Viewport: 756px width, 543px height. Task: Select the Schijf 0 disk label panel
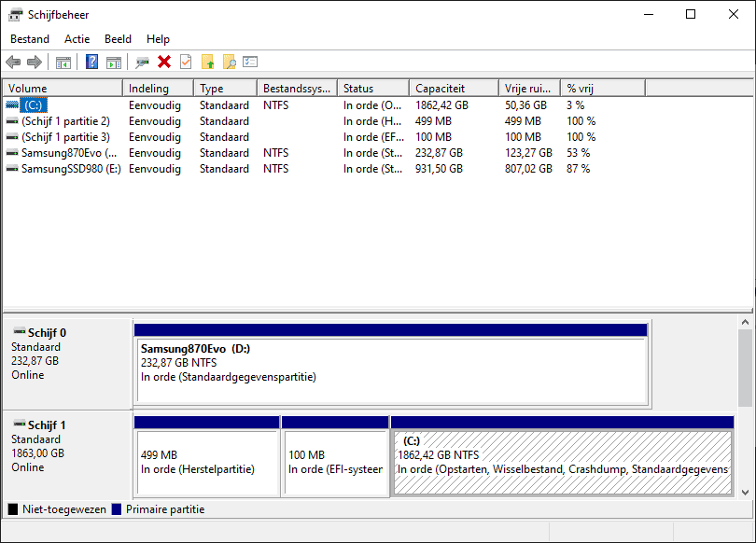click(67, 363)
